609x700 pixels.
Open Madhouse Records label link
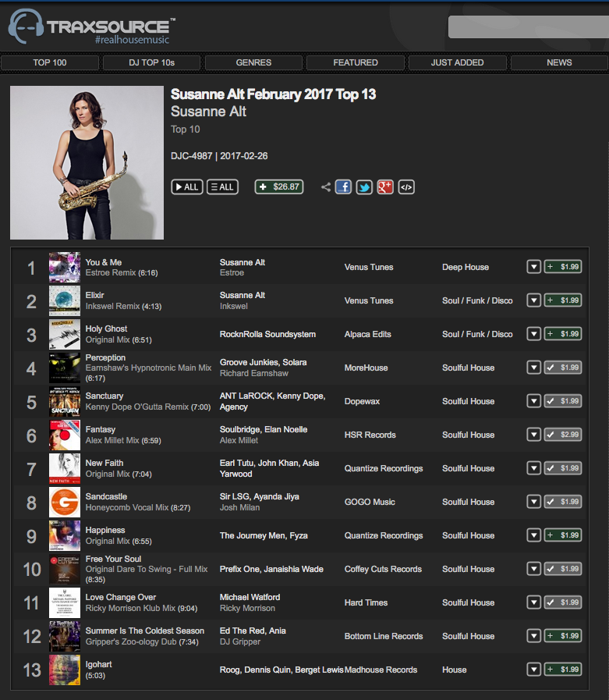381,670
